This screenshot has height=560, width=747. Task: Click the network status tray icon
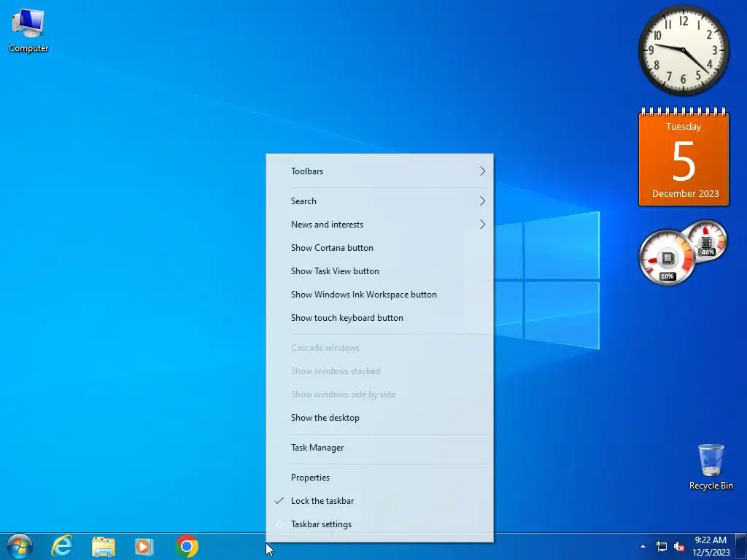(x=661, y=546)
